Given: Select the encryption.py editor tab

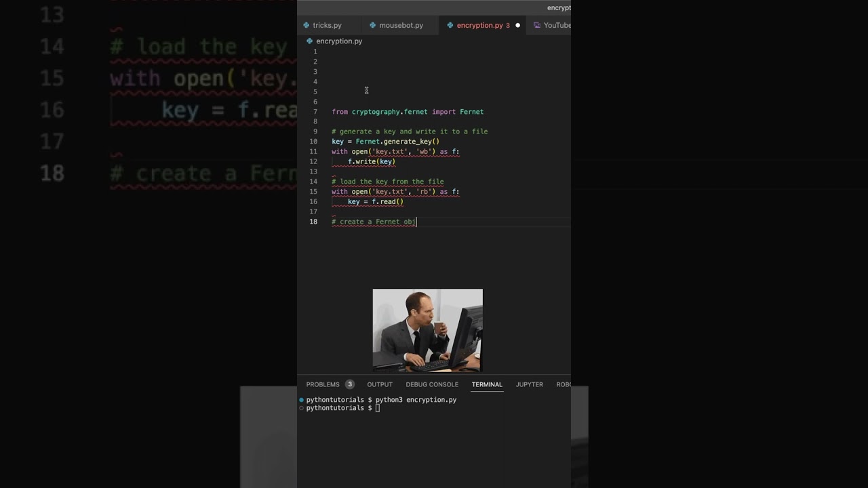Looking at the screenshot, I should point(483,25).
